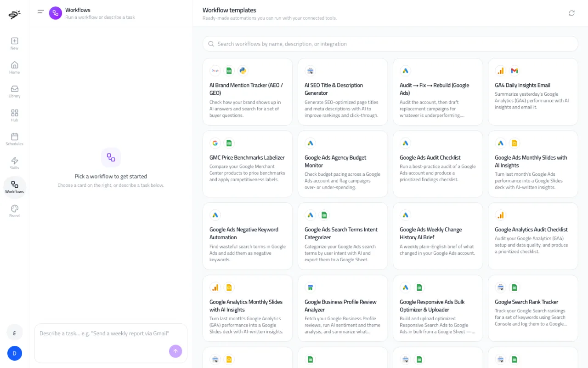Screen dimensions: 588x368
Task: Click the Sheets icon on Google Search Rank Tracker
Action: point(514,287)
